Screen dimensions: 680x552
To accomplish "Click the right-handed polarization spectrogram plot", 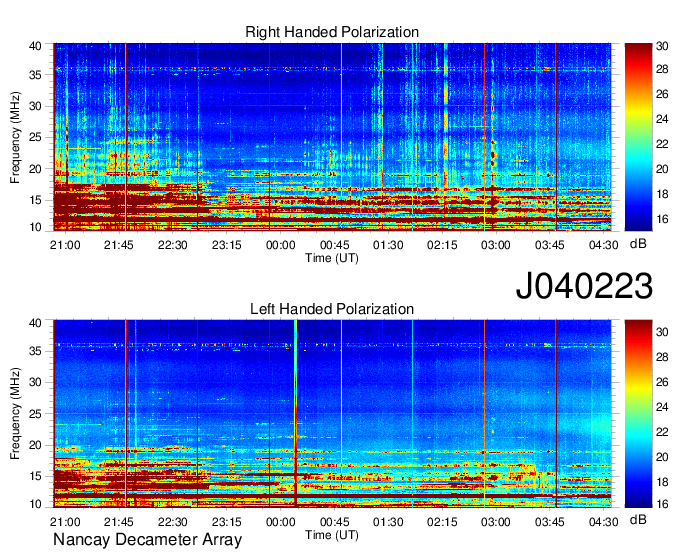I will [x=332, y=137].
